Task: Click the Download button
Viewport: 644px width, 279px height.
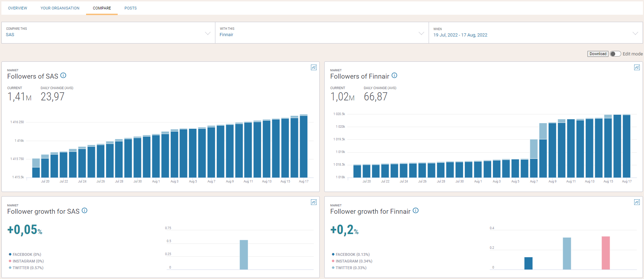Action: [x=598, y=54]
